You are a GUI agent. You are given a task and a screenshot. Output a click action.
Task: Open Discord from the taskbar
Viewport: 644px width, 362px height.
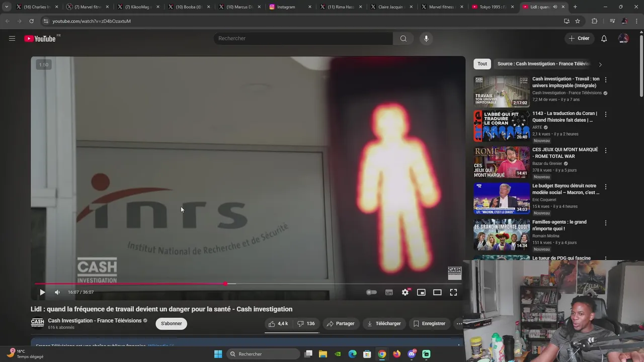412,354
